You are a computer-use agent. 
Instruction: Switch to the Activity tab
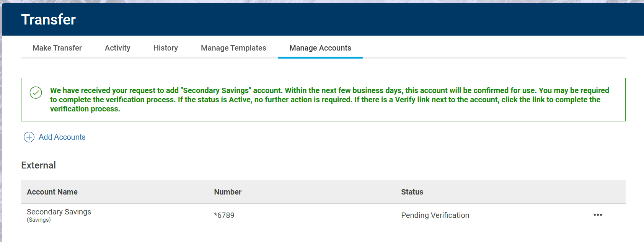pos(117,48)
